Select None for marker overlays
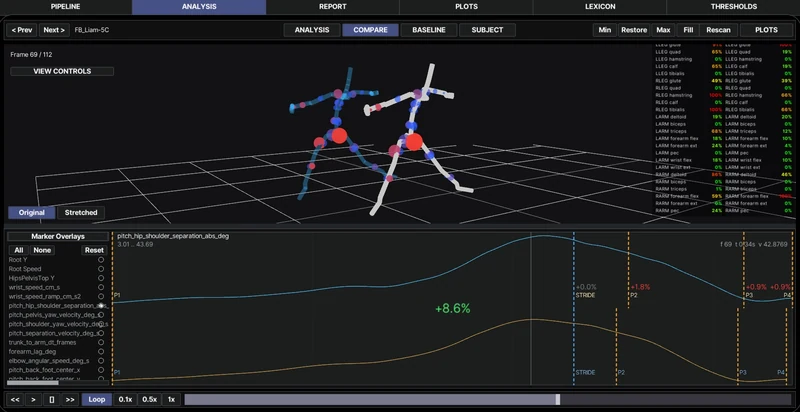The image size is (800, 412). [x=42, y=250]
